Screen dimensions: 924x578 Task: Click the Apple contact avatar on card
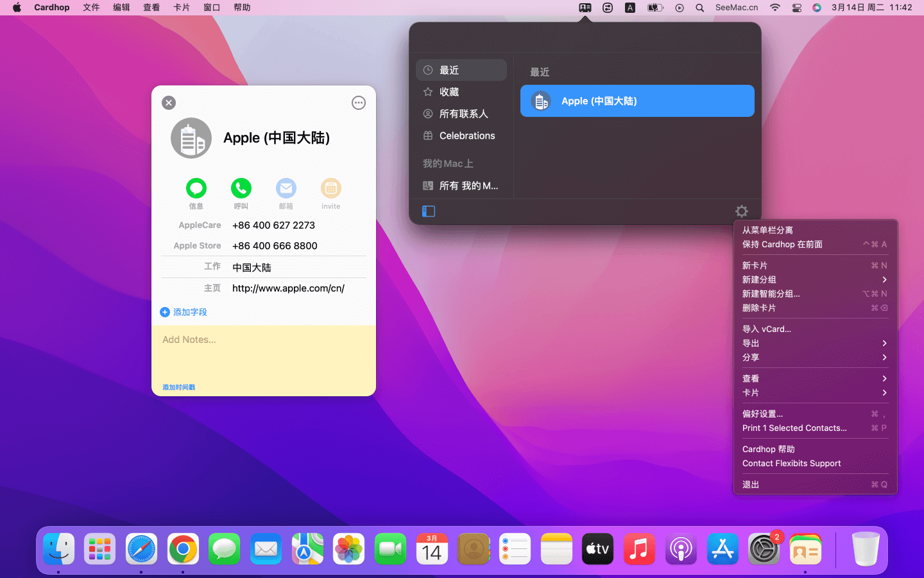[191, 138]
